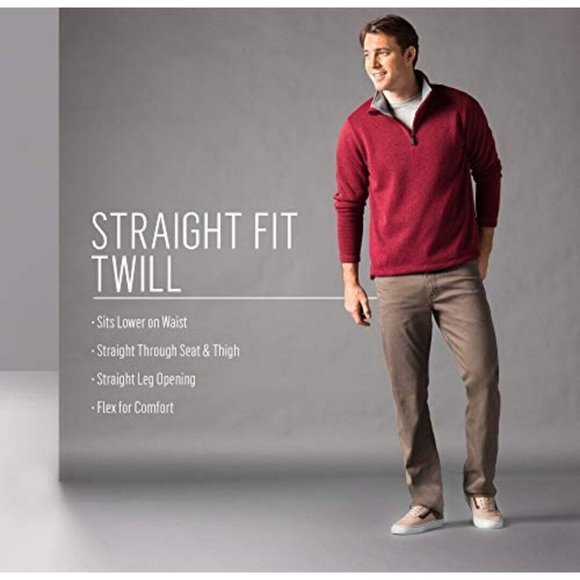Click the white divider line under TWILL
This screenshot has height=580, width=580.
(x=235, y=298)
